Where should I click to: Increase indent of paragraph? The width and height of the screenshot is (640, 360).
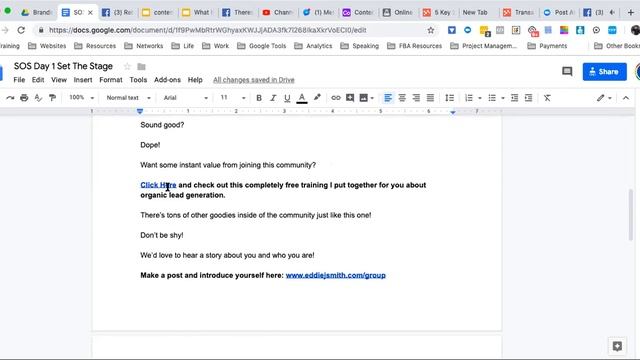(528, 98)
